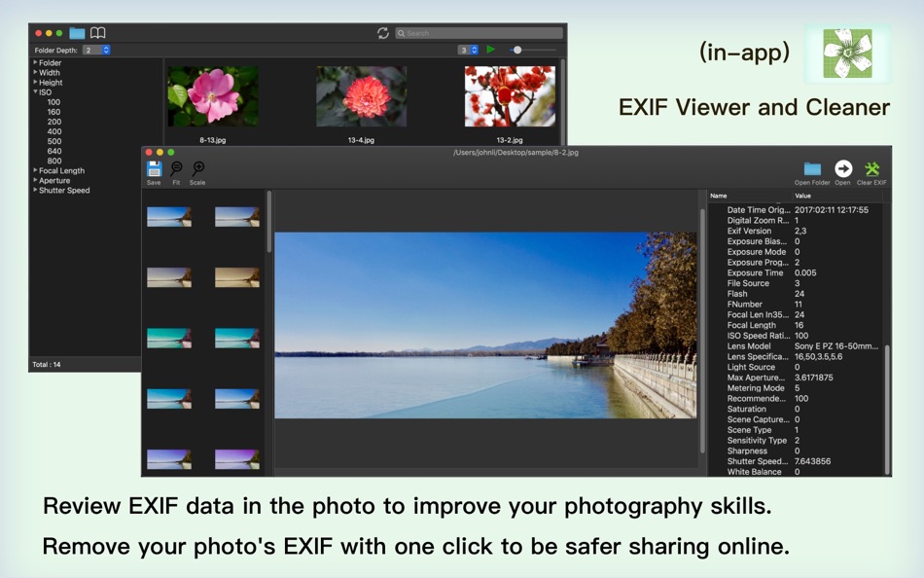Select the right sepia-toned filter thumbnail

click(237, 277)
